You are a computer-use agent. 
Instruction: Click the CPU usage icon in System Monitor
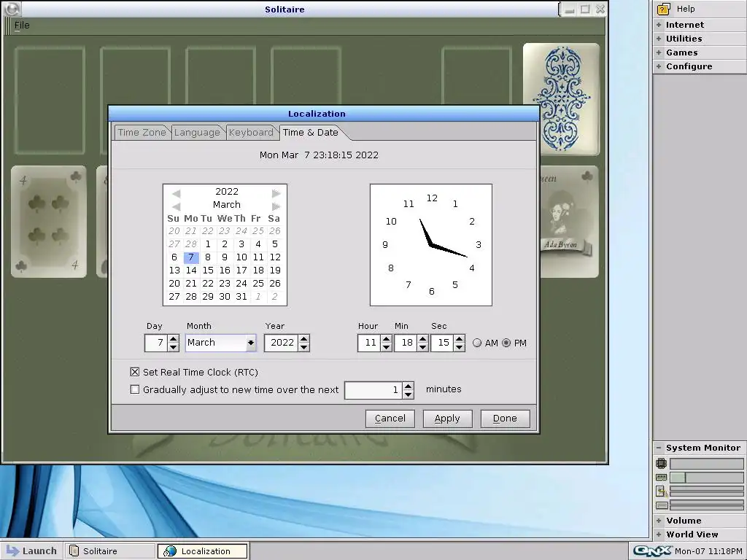click(x=661, y=463)
